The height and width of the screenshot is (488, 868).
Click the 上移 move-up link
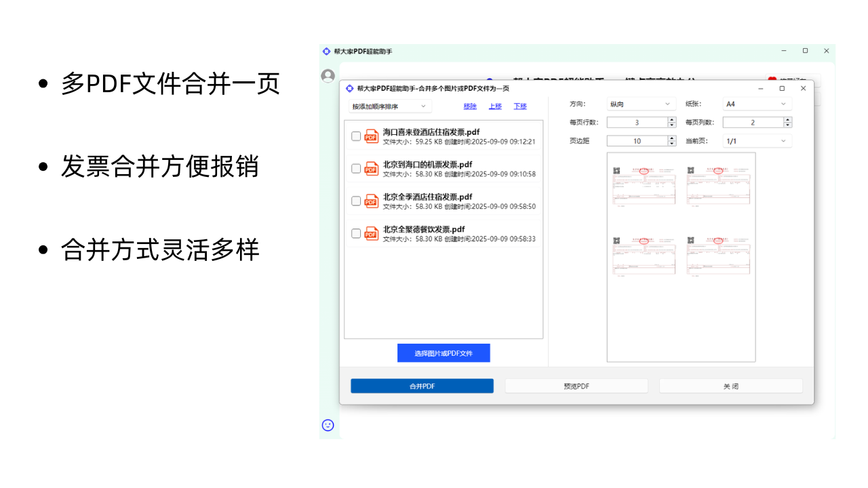(495, 106)
